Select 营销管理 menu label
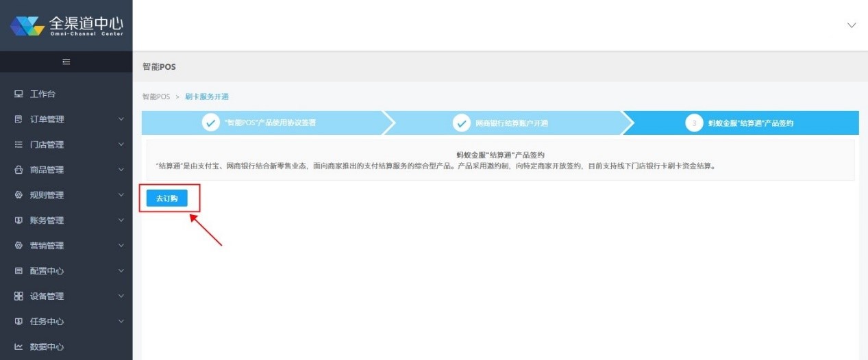The image size is (868, 360). tap(47, 246)
